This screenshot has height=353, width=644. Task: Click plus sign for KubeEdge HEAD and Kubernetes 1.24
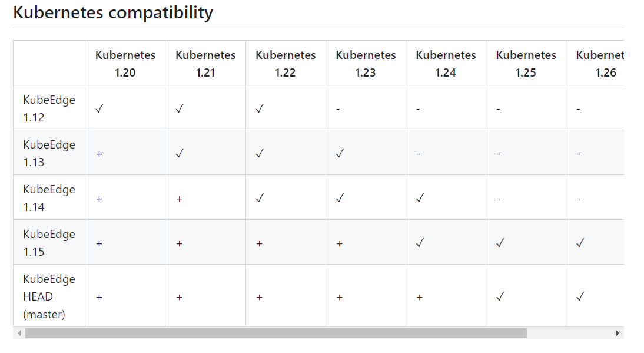click(420, 298)
